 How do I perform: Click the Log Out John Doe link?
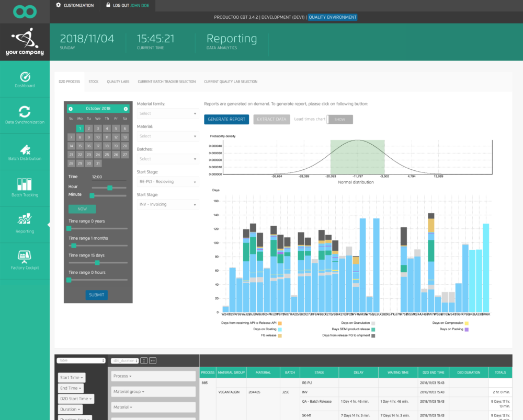tap(131, 5)
